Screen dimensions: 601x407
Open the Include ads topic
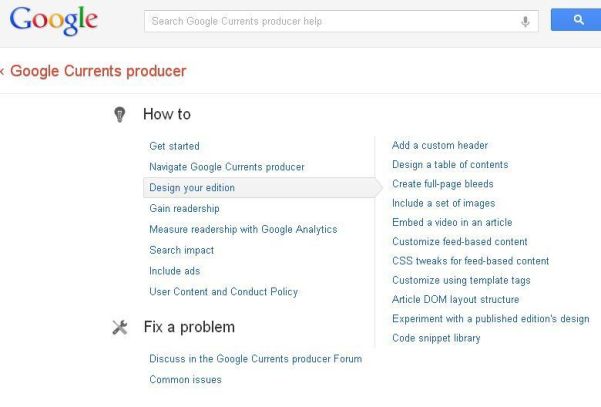click(174, 271)
